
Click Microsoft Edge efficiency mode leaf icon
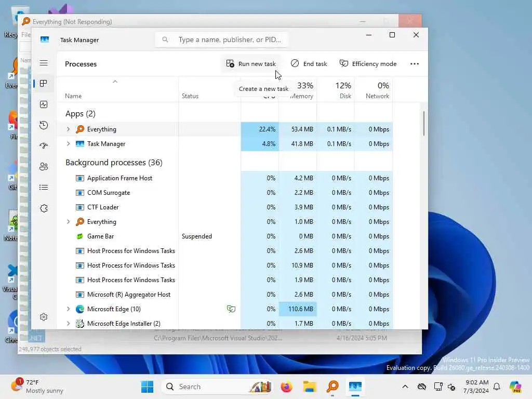coord(231,309)
